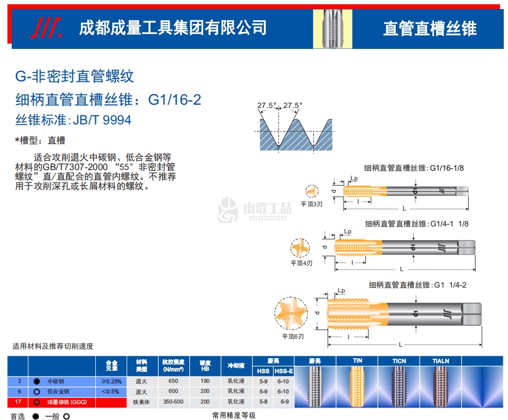Click the HSS-E sub-column header
Screen dimensions: 508x420
click(x=284, y=371)
